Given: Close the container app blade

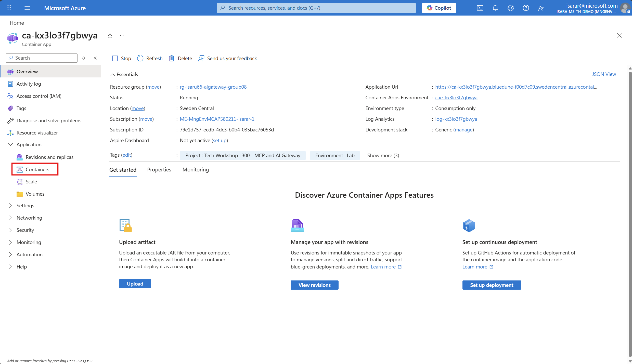Looking at the screenshot, I should tap(619, 35).
